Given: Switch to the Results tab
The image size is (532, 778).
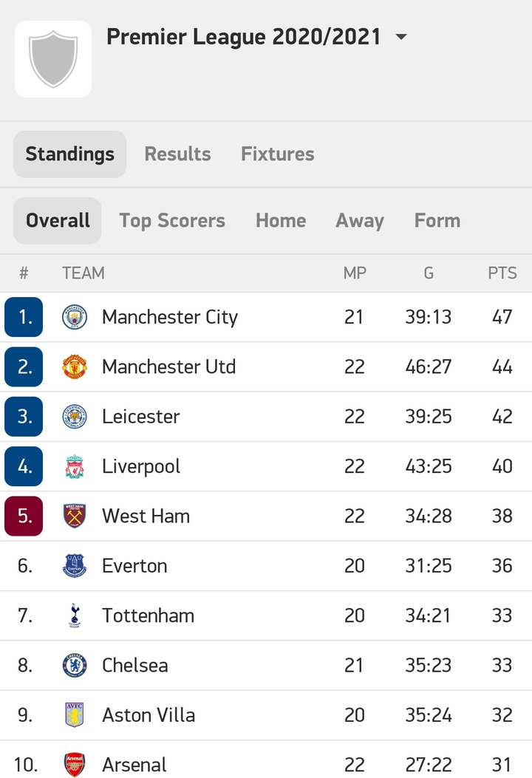Looking at the screenshot, I should tap(177, 154).
